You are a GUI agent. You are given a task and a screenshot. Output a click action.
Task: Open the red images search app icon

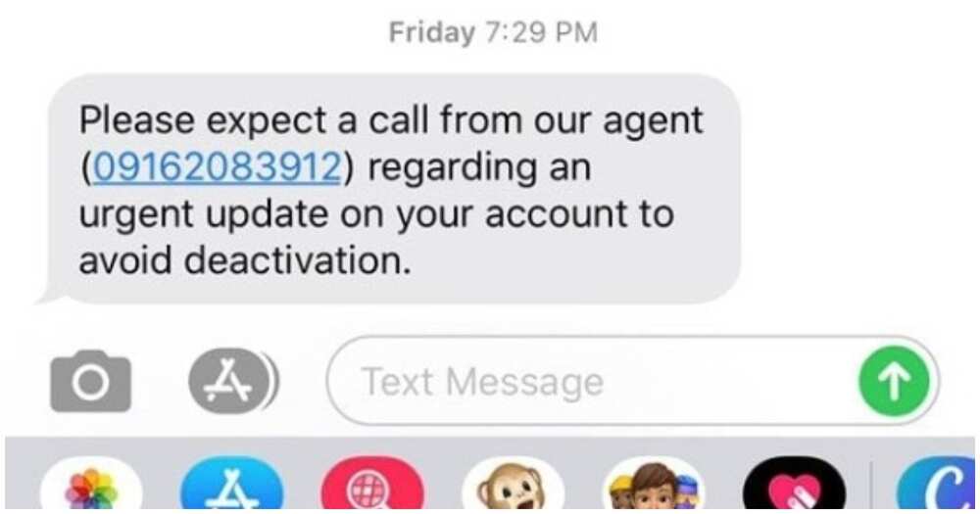click(372, 486)
